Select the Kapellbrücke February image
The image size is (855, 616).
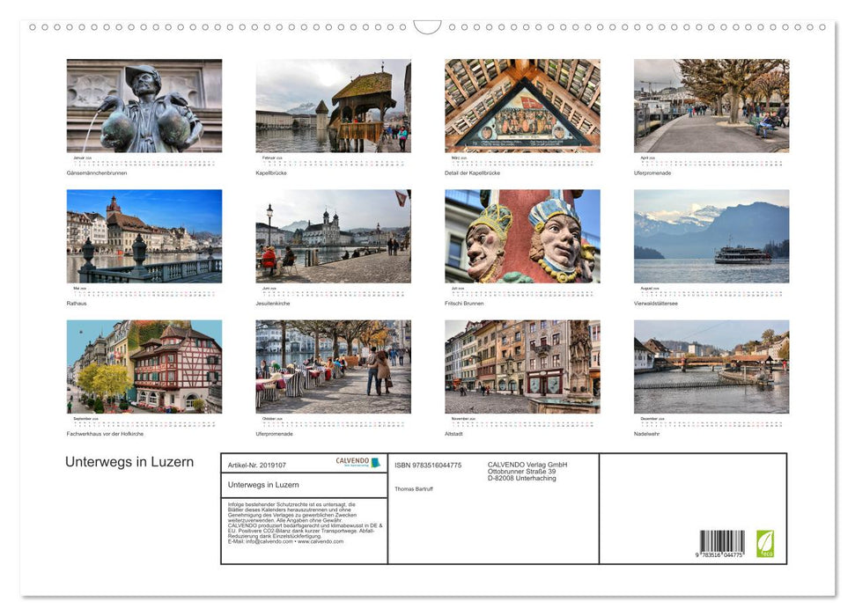(331, 106)
